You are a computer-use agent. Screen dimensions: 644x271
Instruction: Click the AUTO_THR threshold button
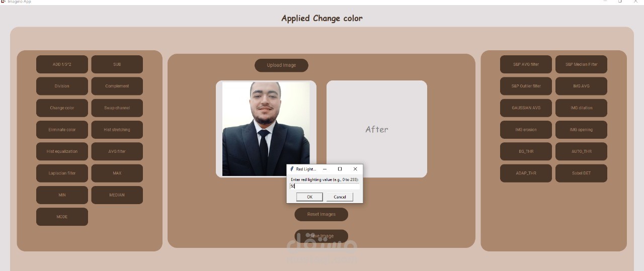tap(581, 151)
